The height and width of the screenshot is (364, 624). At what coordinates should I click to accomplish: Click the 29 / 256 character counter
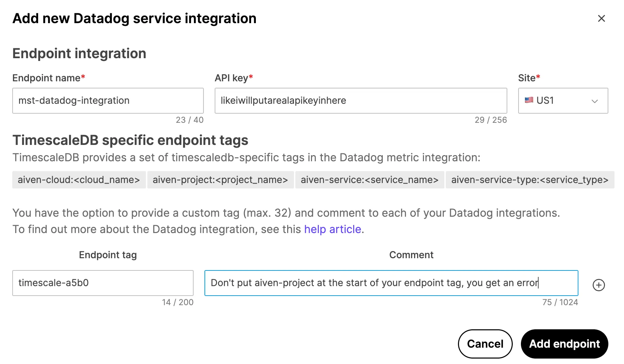pos(491,120)
